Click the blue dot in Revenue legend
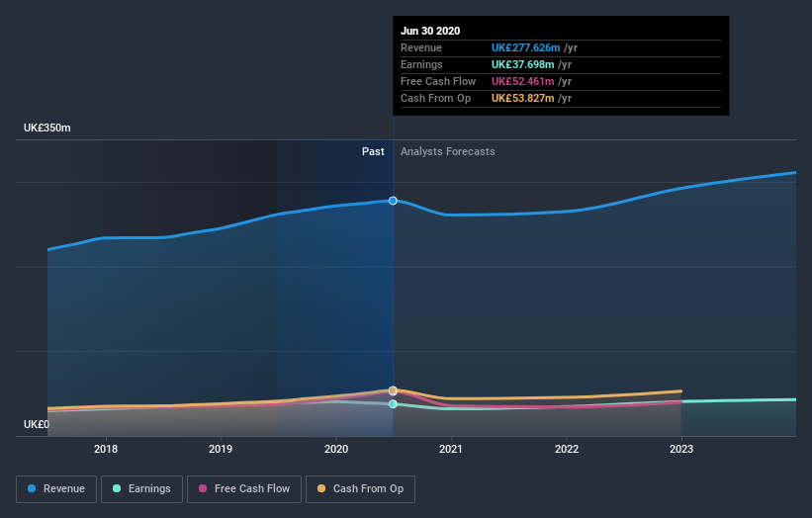Image resolution: width=812 pixels, height=518 pixels. point(32,488)
